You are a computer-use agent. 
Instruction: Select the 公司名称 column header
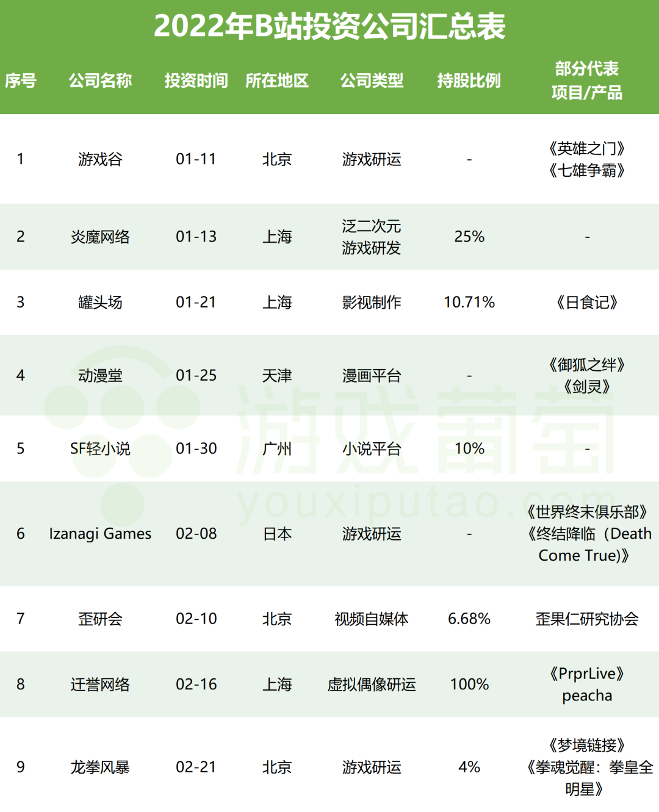[x=100, y=81]
